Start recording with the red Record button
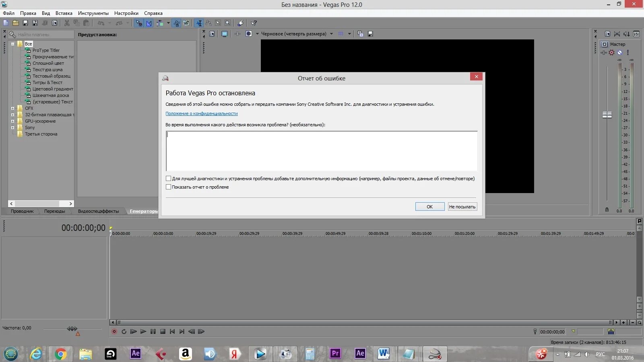Image resolution: width=644 pixels, height=362 pixels. pos(114,331)
